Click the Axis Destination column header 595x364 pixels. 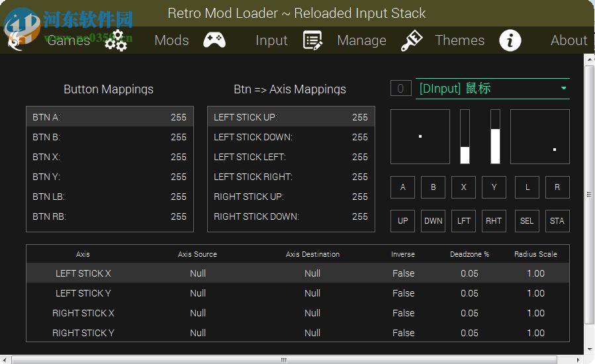click(x=312, y=254)
